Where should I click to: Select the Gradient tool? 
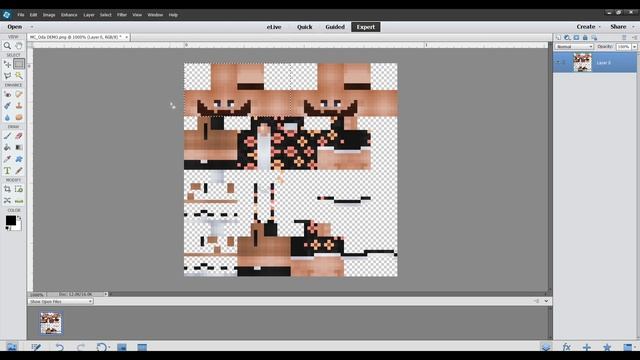click(19, 147)
